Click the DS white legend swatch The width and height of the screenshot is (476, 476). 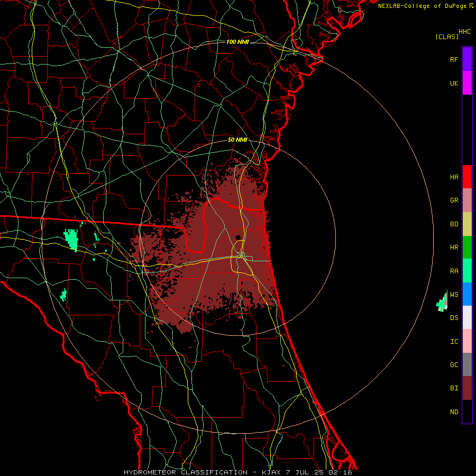click(467, 317)
